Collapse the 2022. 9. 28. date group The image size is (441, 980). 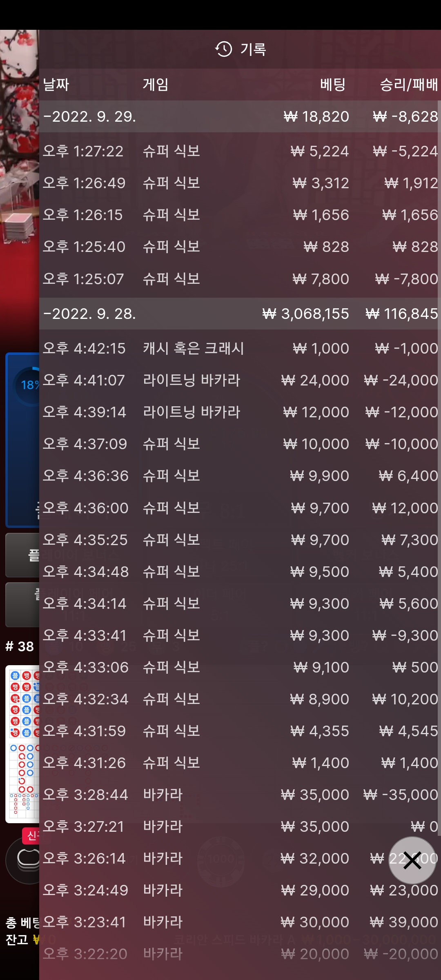[240, 314]
